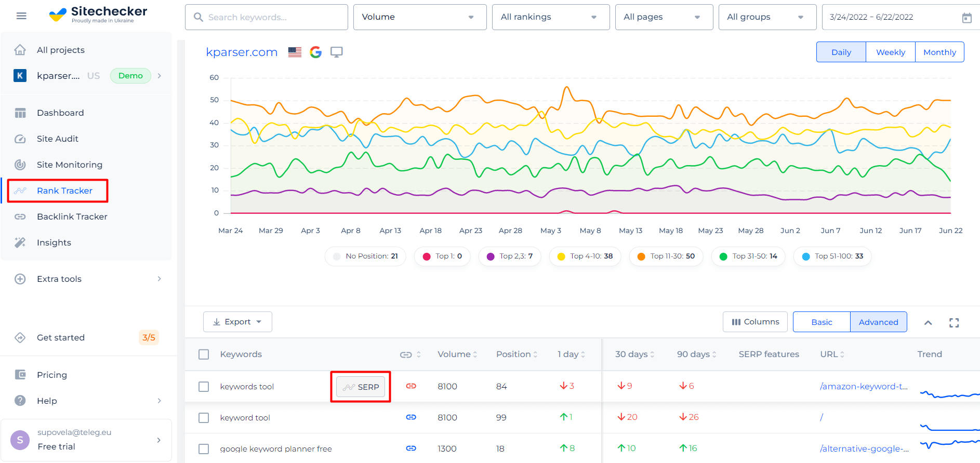
Task: Click the Sitechecker logo
Action: click(x=98, y=15)
